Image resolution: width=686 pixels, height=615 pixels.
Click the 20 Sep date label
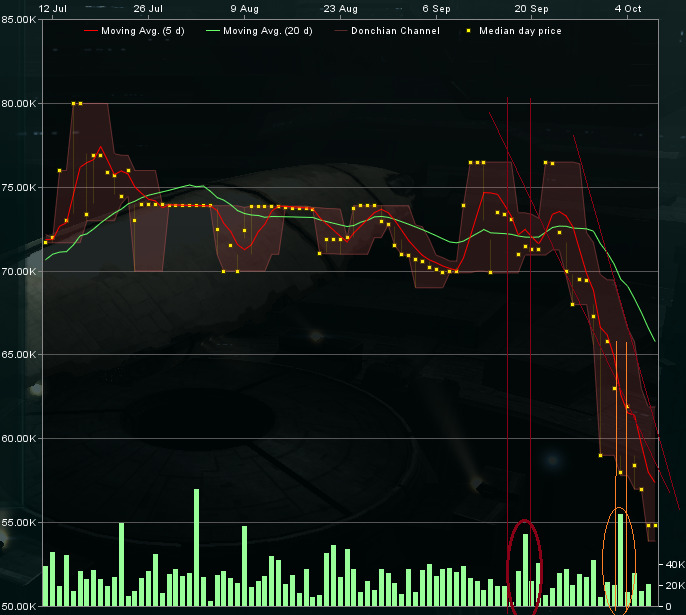(531, 8)
